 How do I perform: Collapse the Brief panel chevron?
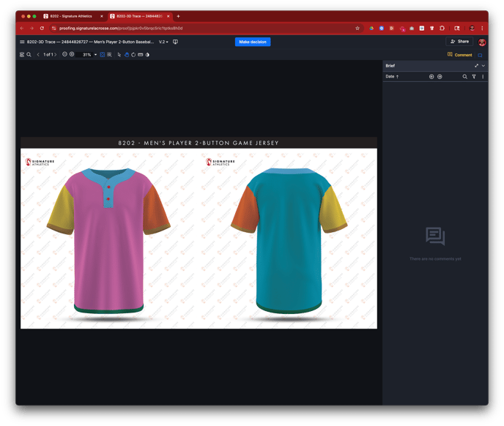coord(483,66)
